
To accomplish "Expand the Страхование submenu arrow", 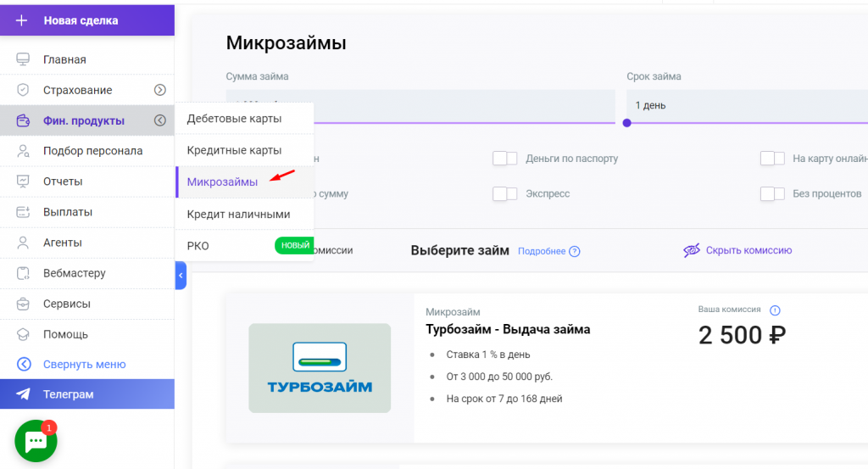I will pos(160,90).
